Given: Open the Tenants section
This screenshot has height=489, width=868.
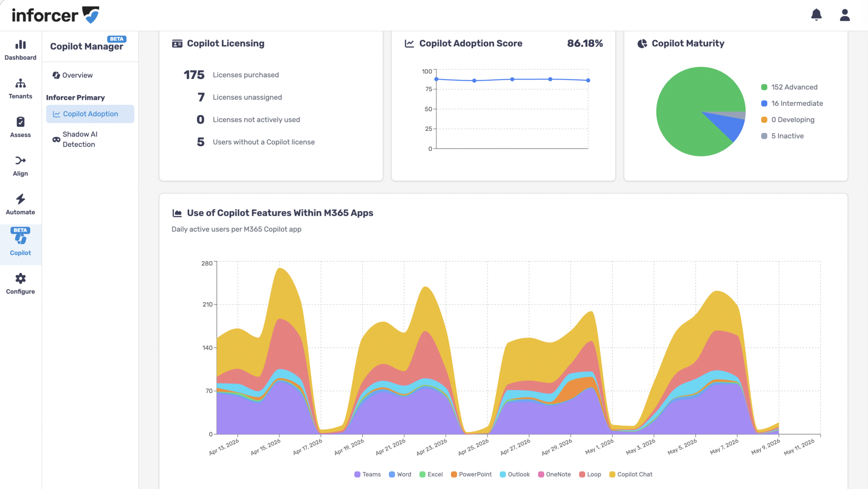Looking at the screenshot, I should click(x=20, y=89).
